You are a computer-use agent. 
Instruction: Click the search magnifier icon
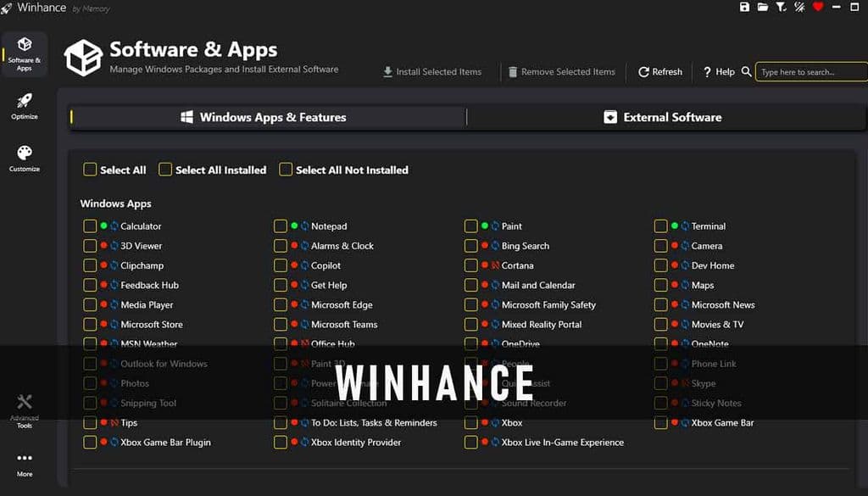tap(746, 72)
